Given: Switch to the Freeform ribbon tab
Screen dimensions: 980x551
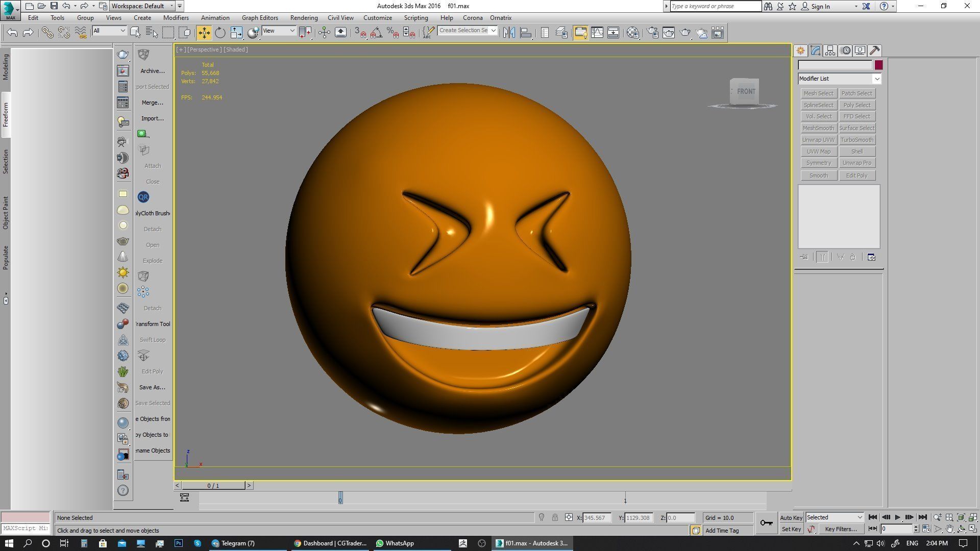Looking at the screenshot, I should [x=6, y=115].
